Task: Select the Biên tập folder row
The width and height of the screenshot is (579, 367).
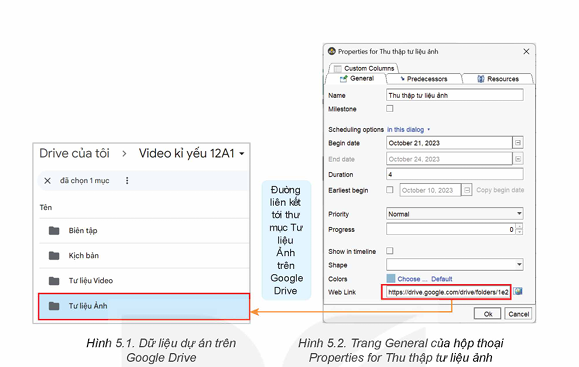Action: pyautogui.click(x=144, y=231)
